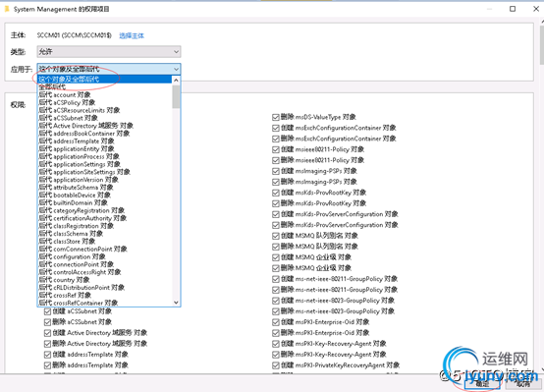544x392 pixels.
Task: Select 后代 country 对象 option
Action: 104,279
